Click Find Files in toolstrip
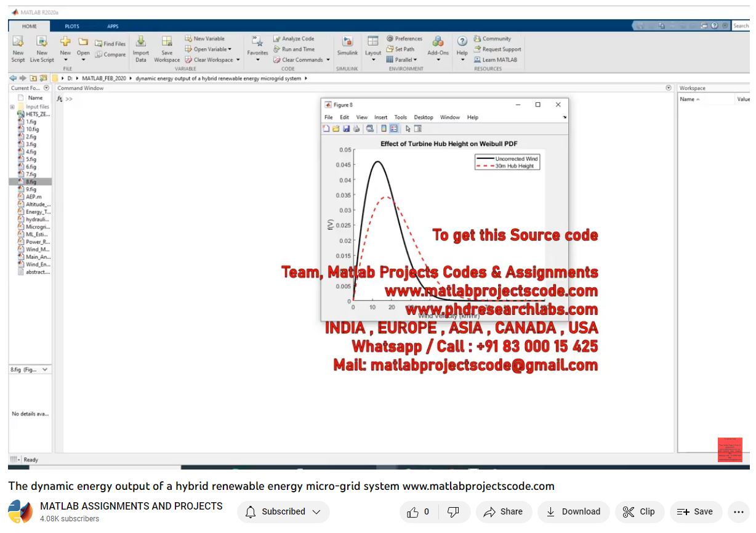 click(110, 44)
